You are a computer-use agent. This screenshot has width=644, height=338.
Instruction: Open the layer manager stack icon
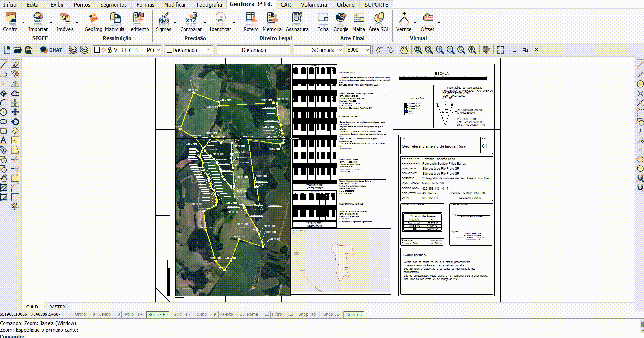[x=73, y=50]
